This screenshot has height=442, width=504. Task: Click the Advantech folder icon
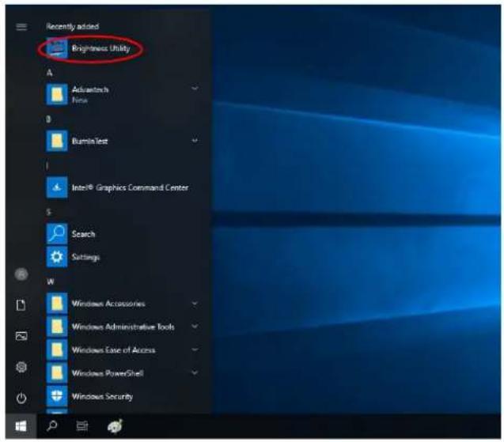pos(57,94)
